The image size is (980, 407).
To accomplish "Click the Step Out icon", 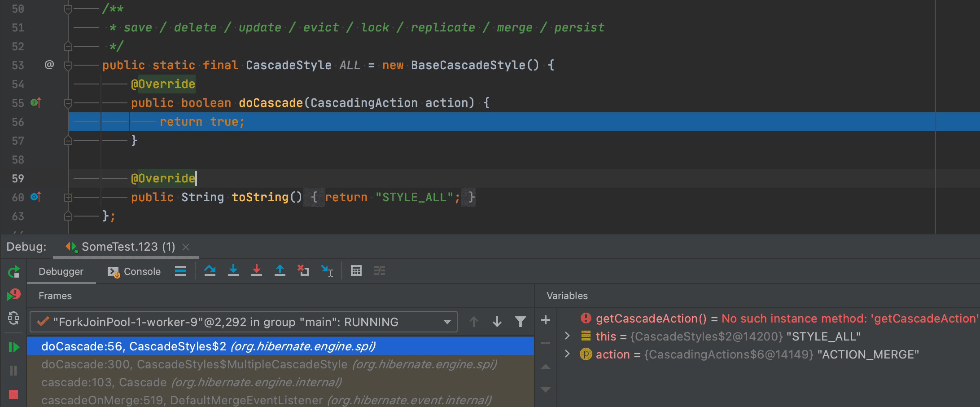I will click(x=280, y=271).
